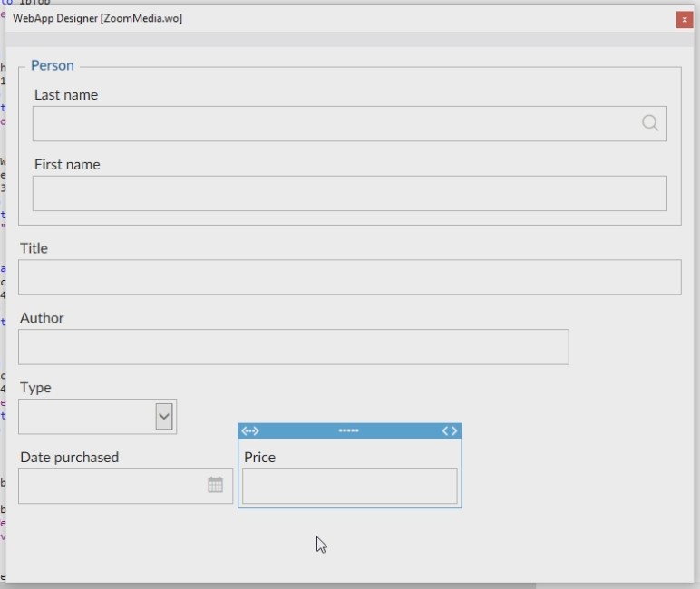
Task: Select the Price input box
Action: 349,487
